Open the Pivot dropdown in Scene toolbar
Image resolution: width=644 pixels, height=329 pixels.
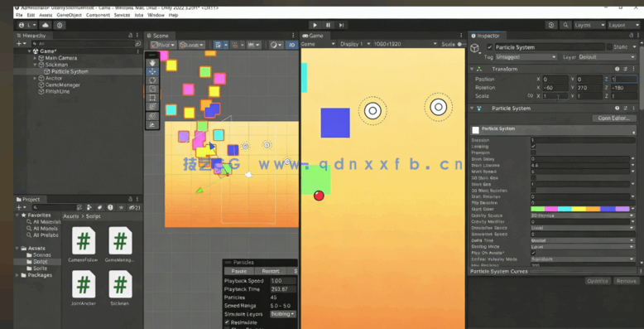[163, 45]
